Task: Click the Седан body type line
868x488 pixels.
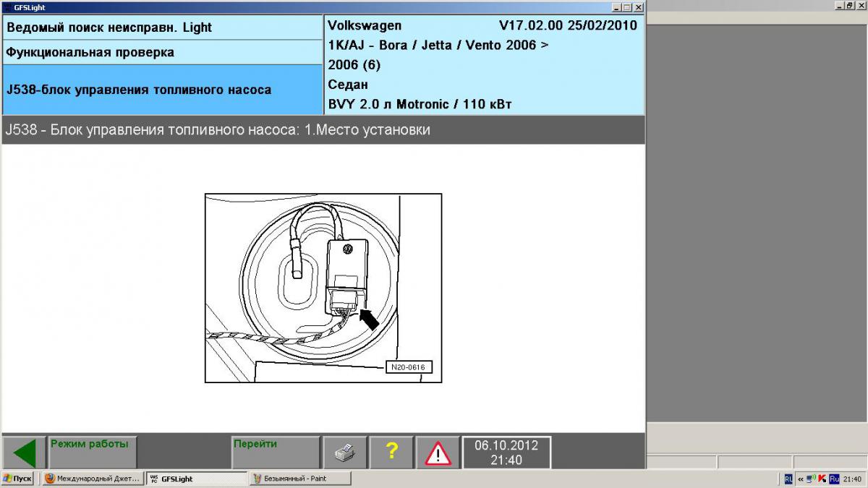Action: [x=348, y=85]
